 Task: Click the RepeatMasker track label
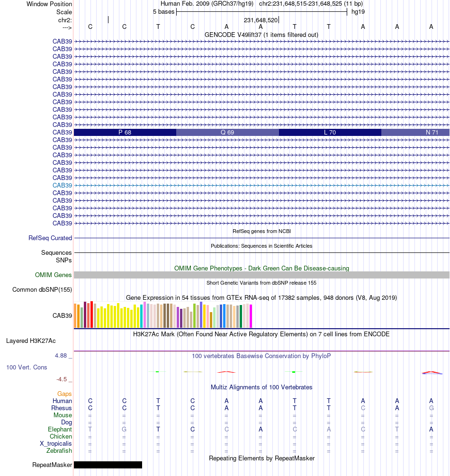[x=52, y=465]
